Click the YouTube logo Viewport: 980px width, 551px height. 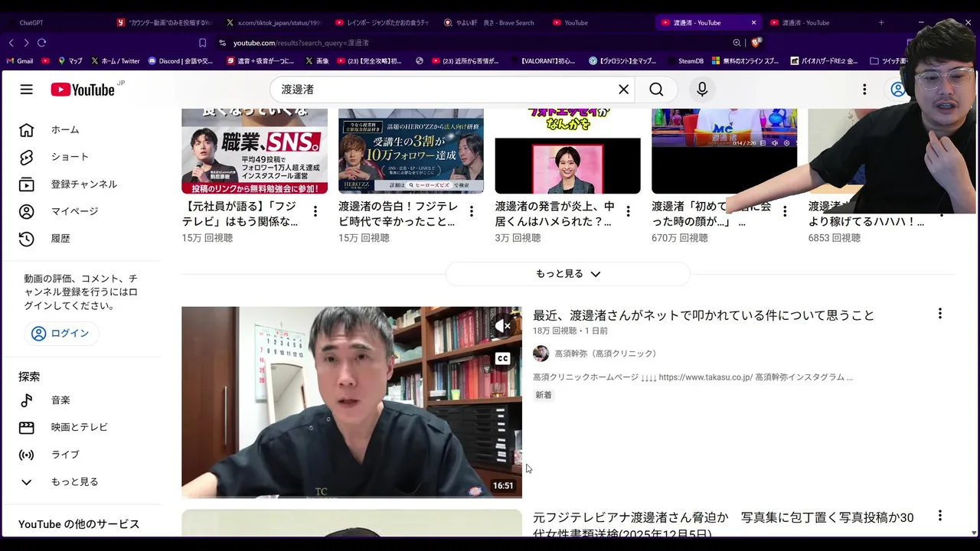[x=83, y=90]
